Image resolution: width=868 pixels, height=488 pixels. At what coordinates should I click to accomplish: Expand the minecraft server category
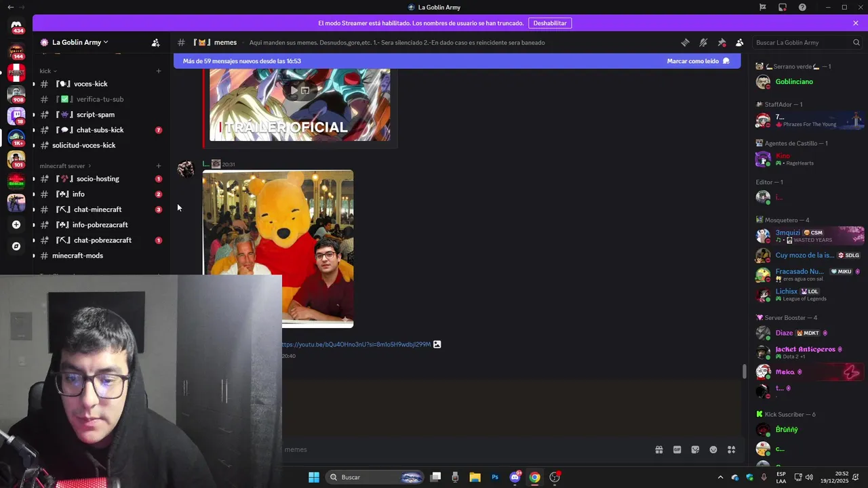pyautogui.click(x=65, y=165)
